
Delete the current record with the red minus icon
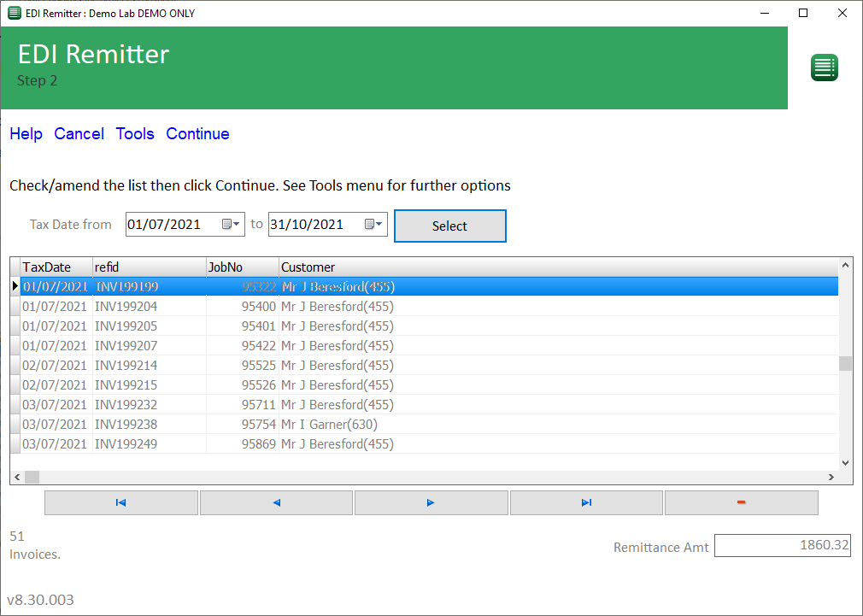[741, 502]
